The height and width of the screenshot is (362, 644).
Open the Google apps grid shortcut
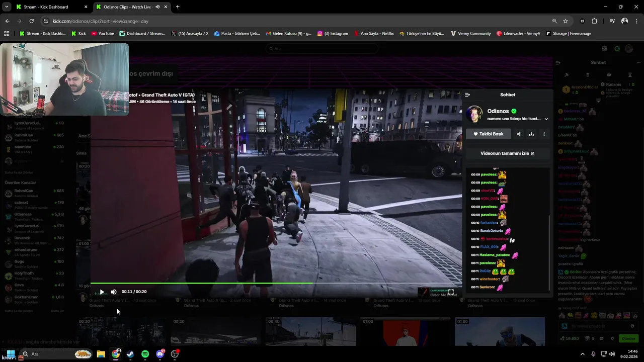[x=7, y=34]
